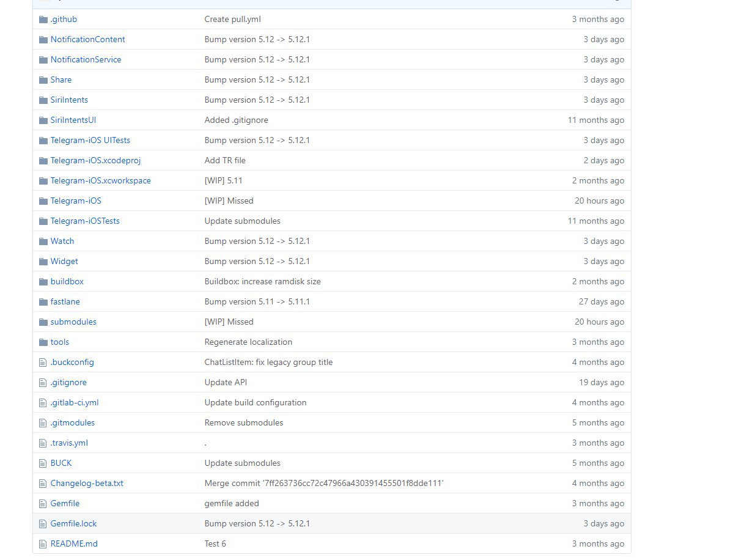
Task: Click the folder icon beside buildbox
Action: click(43, 282)
